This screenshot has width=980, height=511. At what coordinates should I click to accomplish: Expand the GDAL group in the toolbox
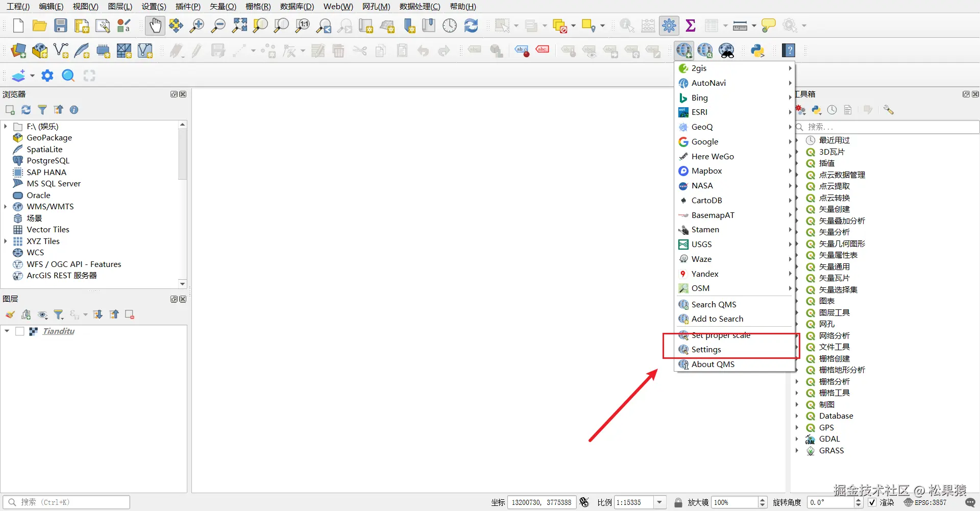pos(797,439)
